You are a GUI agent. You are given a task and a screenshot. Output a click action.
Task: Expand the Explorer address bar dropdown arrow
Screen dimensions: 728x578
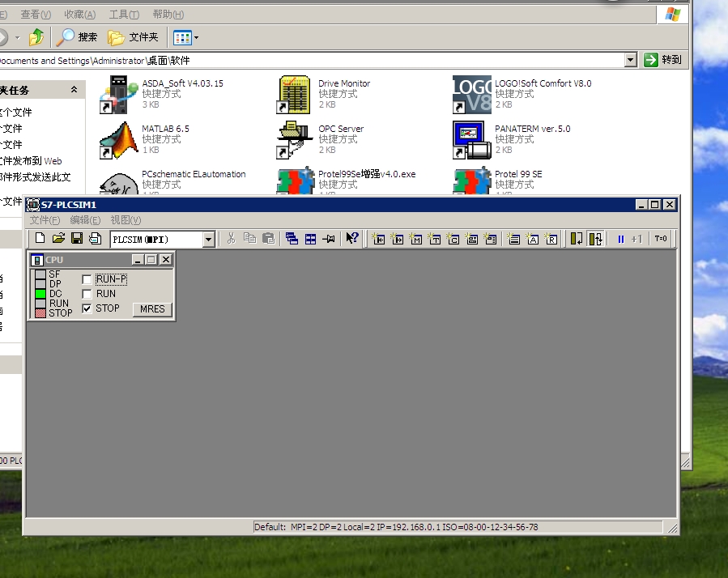coord(630,60)
